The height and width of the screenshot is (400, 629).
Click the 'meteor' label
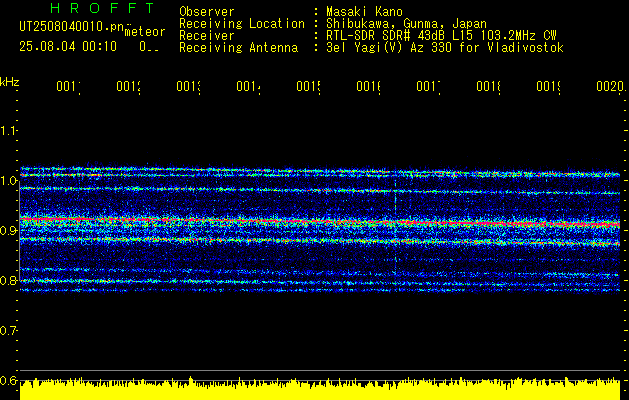pyautogui.click(x=145, y=32)
